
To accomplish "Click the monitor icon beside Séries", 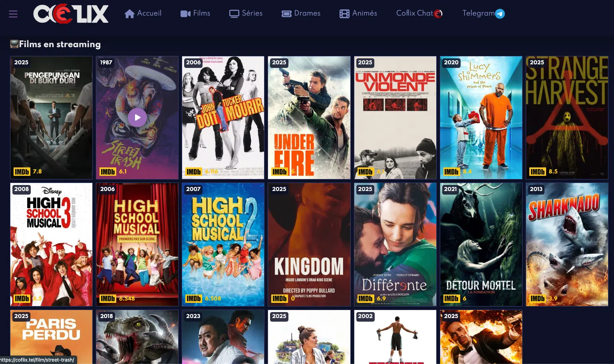I will coord(234,14).
